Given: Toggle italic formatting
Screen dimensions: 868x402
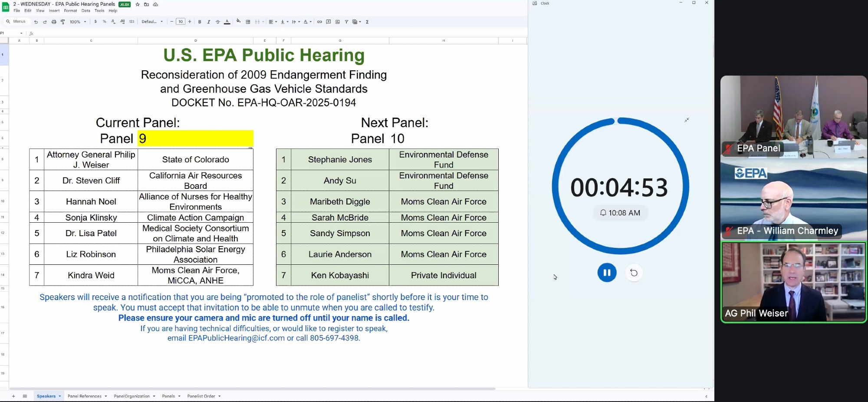Looking at the screenshot, I should click(x=209, y=22).
